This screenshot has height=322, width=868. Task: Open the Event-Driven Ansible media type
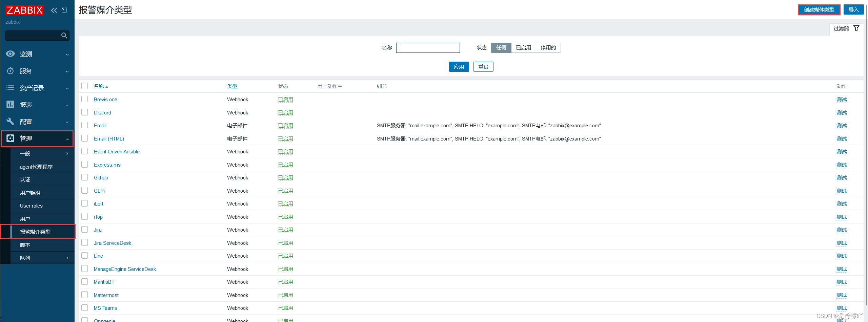117,152
